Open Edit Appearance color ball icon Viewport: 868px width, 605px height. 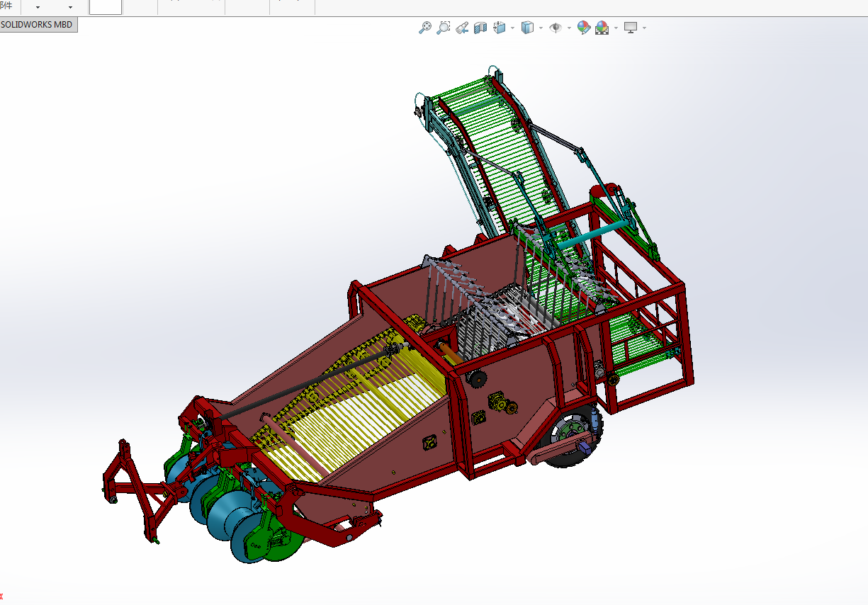(584, 28)
